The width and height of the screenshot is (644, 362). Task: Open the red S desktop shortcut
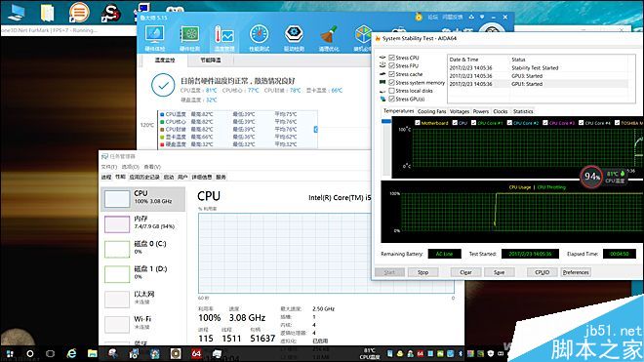coord(111,13)
